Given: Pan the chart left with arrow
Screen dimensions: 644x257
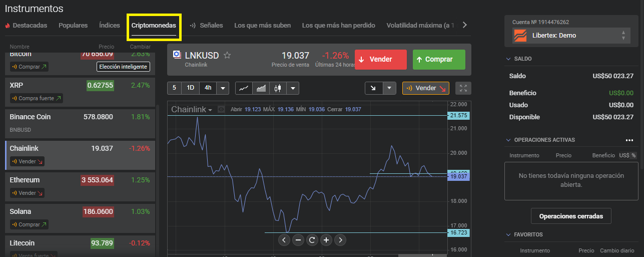Looking at the screenshot, I should [284, 240].
